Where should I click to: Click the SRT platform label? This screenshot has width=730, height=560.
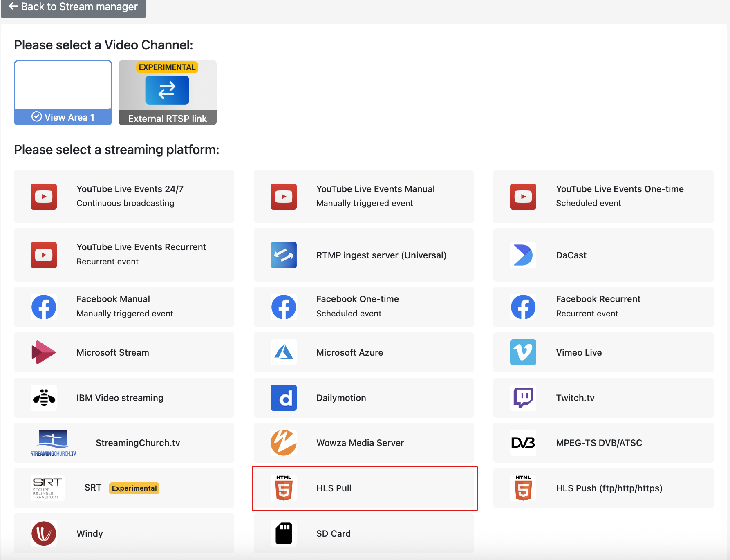point(93,488)
